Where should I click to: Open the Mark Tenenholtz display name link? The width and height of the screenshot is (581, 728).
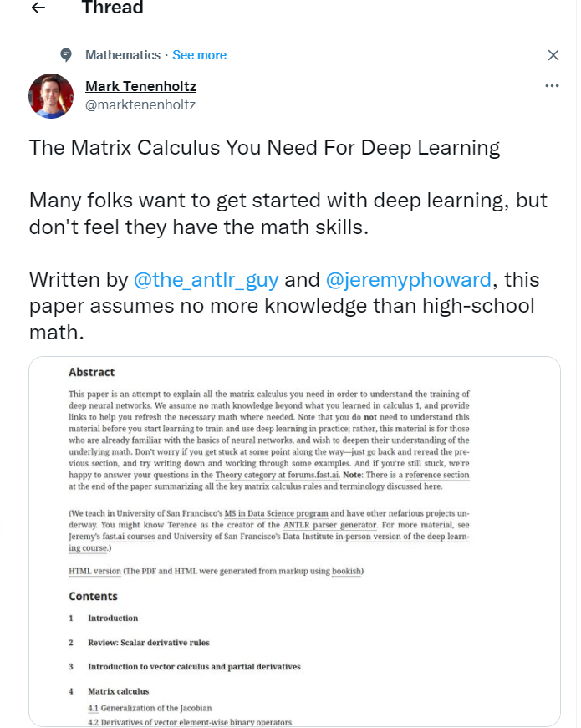coord(140,86)
